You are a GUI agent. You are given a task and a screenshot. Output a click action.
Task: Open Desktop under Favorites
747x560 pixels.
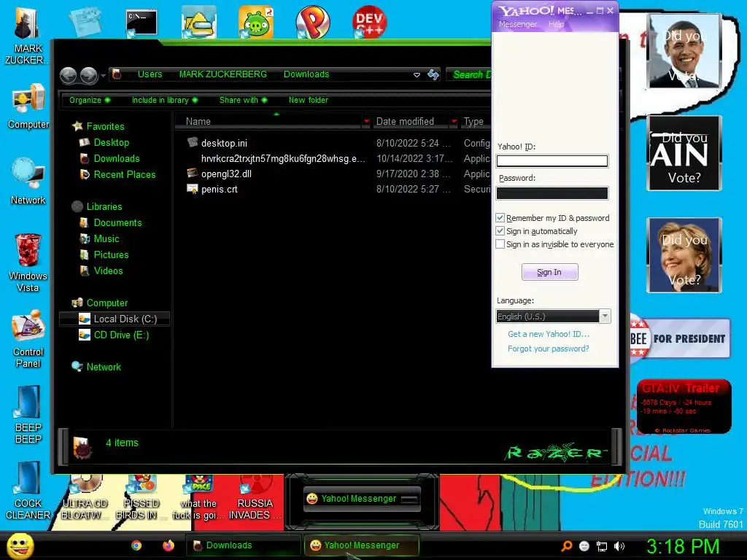tap(111, 142)
